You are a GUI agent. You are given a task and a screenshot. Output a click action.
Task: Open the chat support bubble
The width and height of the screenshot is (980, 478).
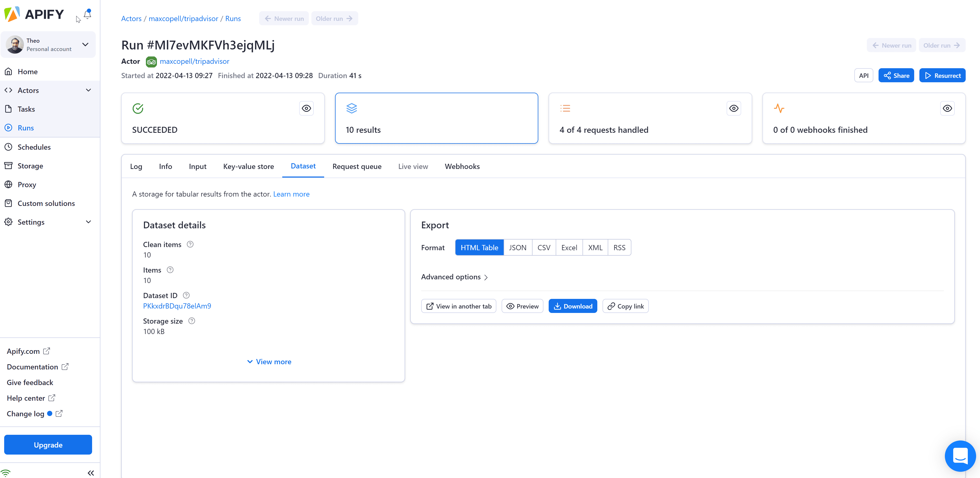pyautogui.click(x=960, y=456)
